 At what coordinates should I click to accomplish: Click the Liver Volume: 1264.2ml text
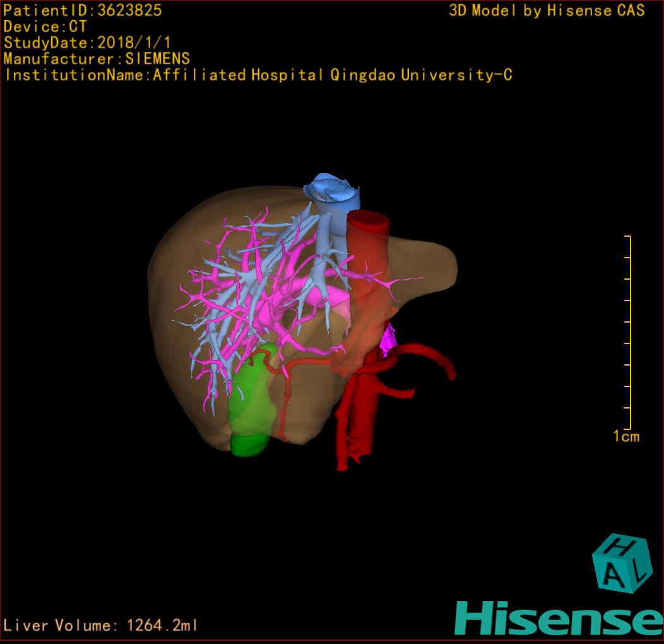tap(100, 625)
